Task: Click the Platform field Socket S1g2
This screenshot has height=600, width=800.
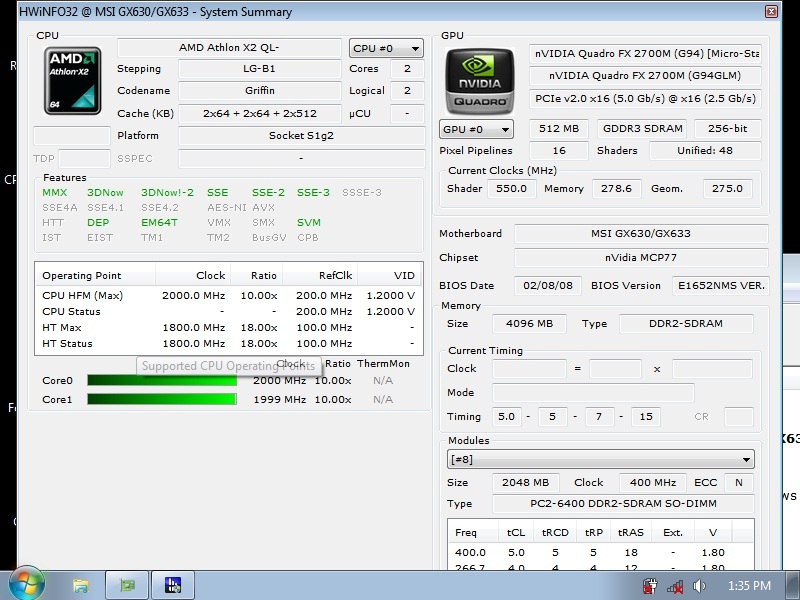Action: tap(301, 136)
